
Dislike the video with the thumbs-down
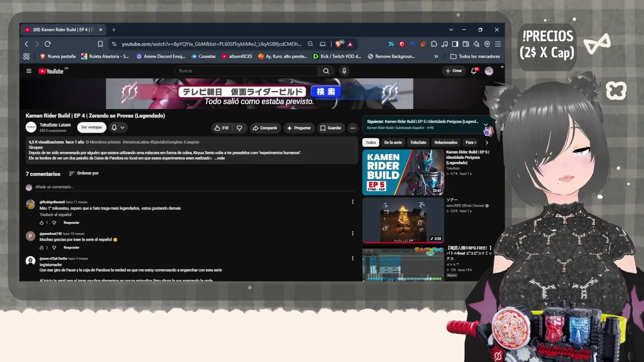click(x=239, y=128)
